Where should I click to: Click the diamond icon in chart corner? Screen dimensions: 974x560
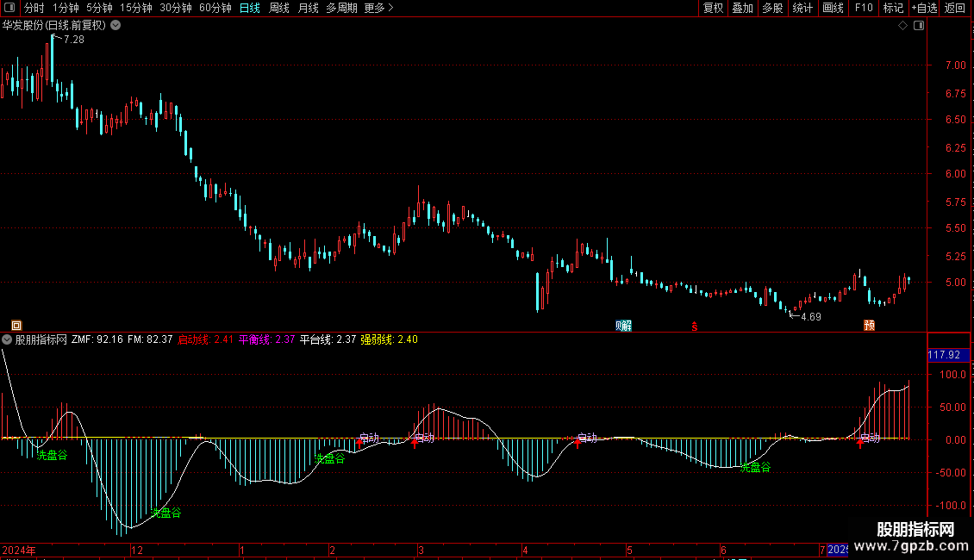[x=902, y=26]
